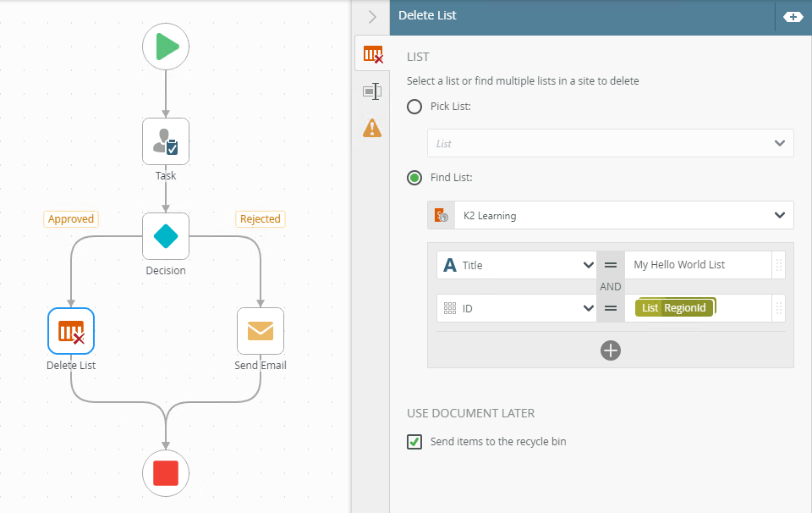Click the Approved line label
This screenshot has width=812, height=513.
click(x=71, y=219)
